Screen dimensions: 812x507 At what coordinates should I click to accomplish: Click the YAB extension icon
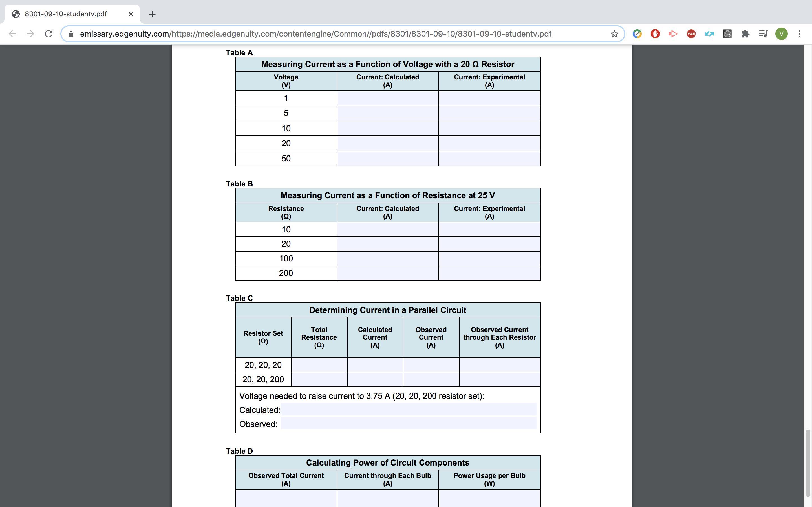tap(691, 34)
